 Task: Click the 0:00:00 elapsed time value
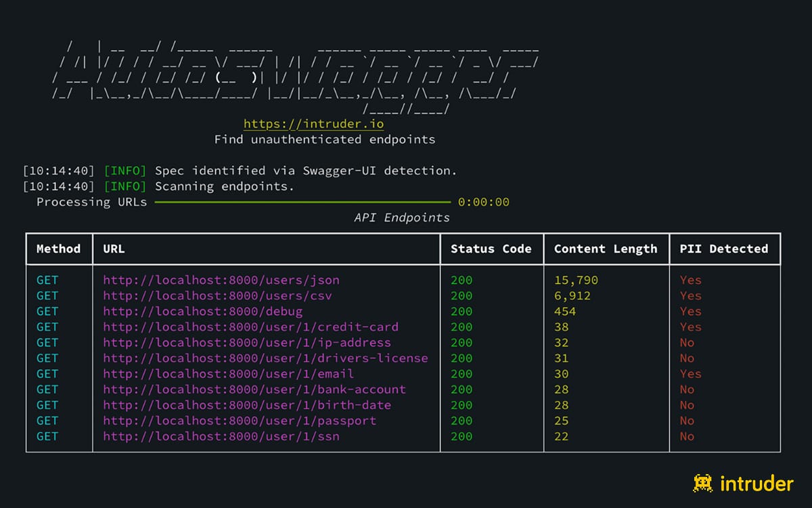(484, 202)
